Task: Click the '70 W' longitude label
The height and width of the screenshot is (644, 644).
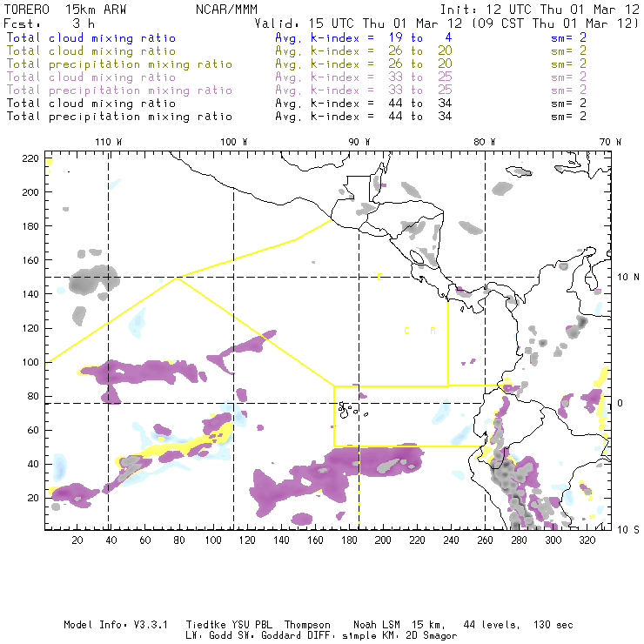Action: tap(610, 142)
